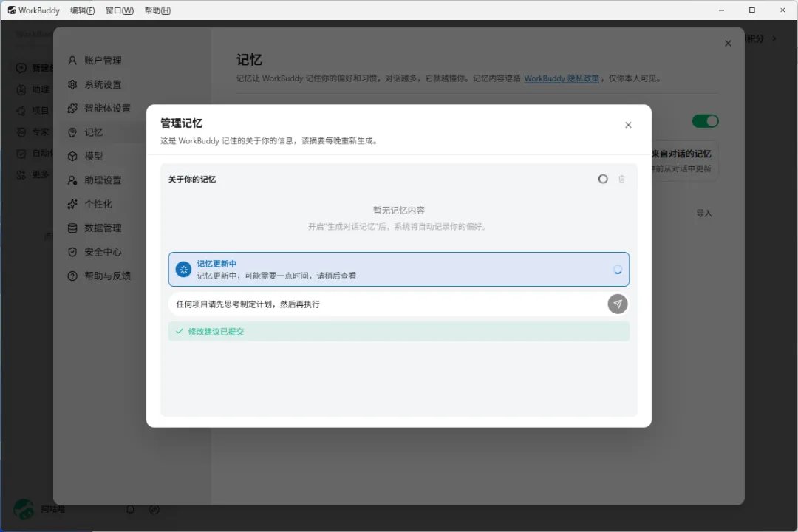
Task: Click the 账户管理 person icon
Action: [72, 60]
